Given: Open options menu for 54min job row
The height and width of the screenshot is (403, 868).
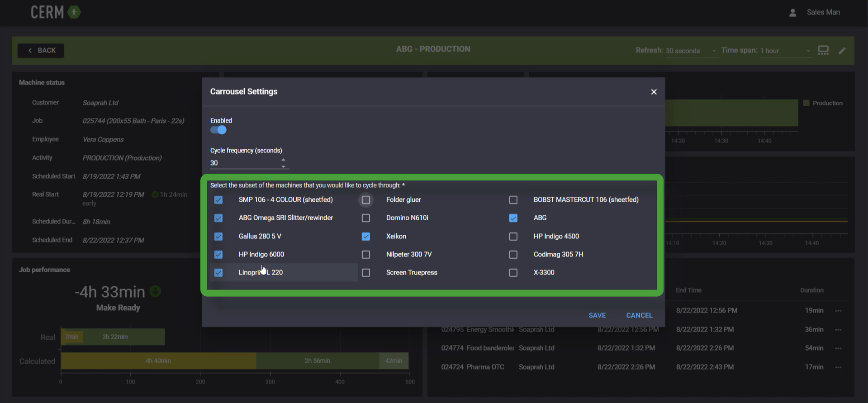Looking at the screenshot, I should tap(838, 348).
